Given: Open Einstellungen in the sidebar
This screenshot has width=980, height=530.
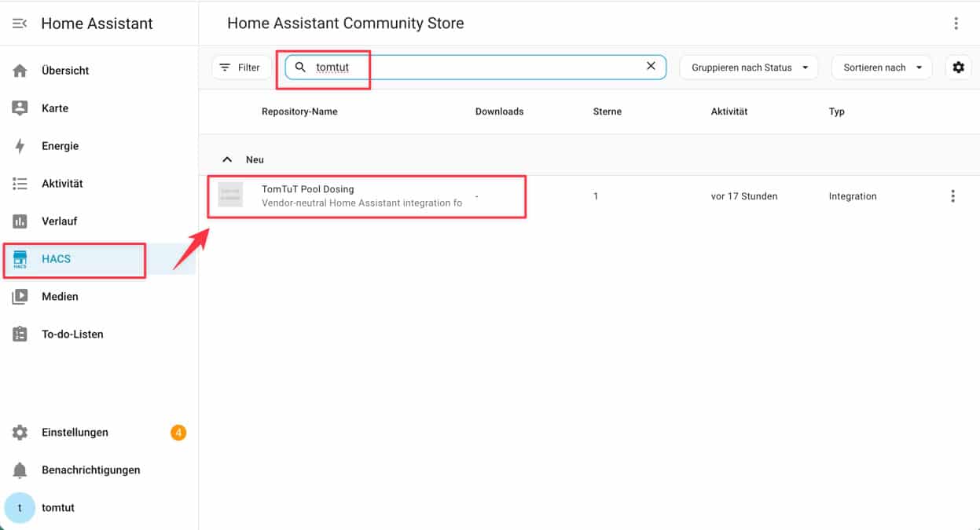Looking at the screenshot, I should click(x=75, y=433).
